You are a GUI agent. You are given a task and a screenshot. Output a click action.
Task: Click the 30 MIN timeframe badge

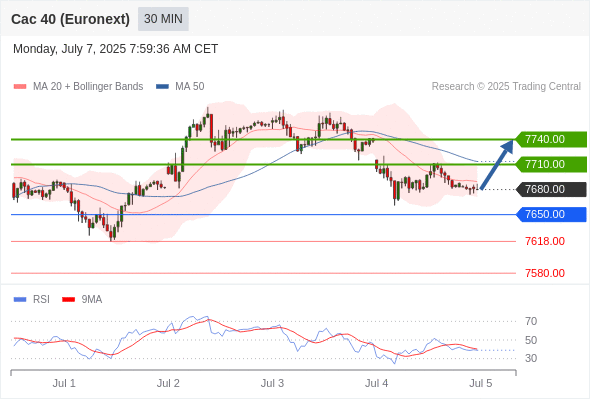coord(163,19)
